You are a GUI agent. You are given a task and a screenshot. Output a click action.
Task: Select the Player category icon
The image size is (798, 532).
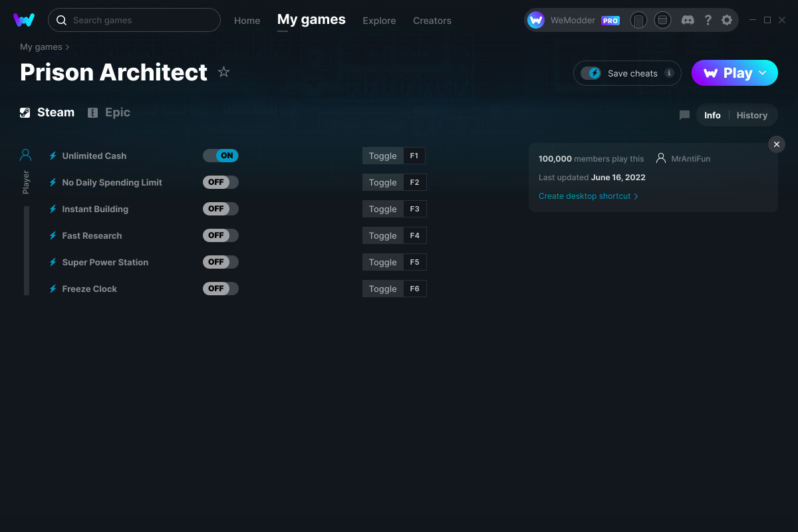[26, 155]
